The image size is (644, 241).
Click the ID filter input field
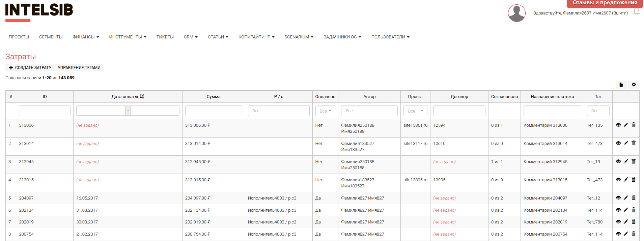[x=45, y=111]
